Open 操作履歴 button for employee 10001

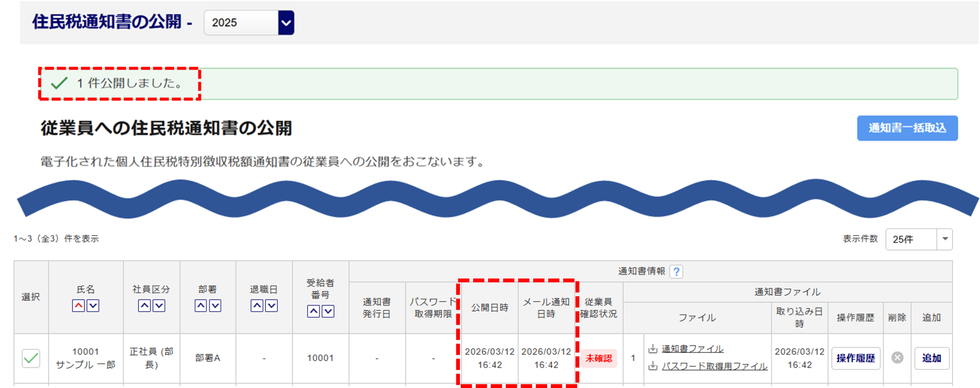point(856,358)
